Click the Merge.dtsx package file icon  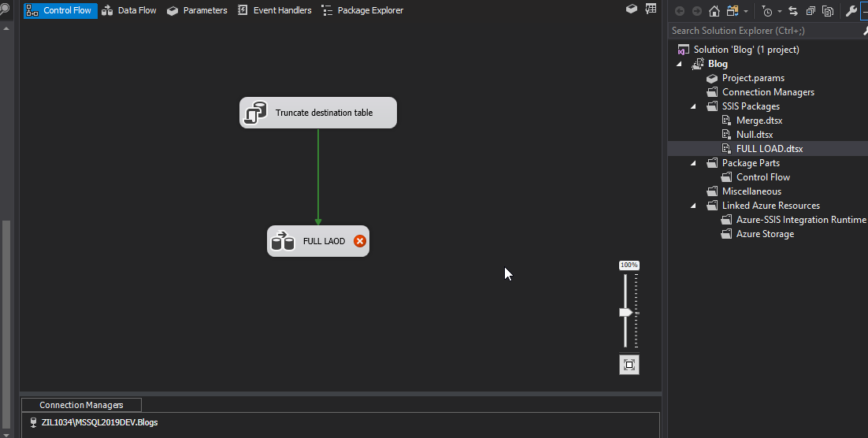(726, 121)
